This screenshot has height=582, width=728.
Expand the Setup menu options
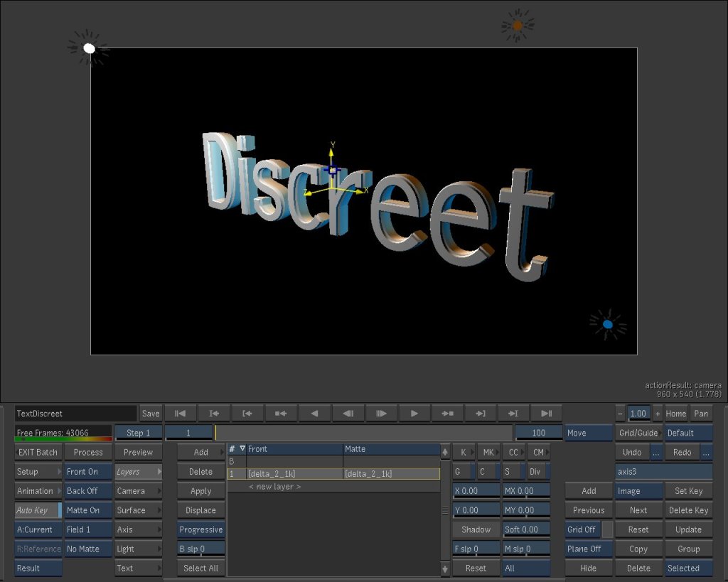[x=38, y=472]
